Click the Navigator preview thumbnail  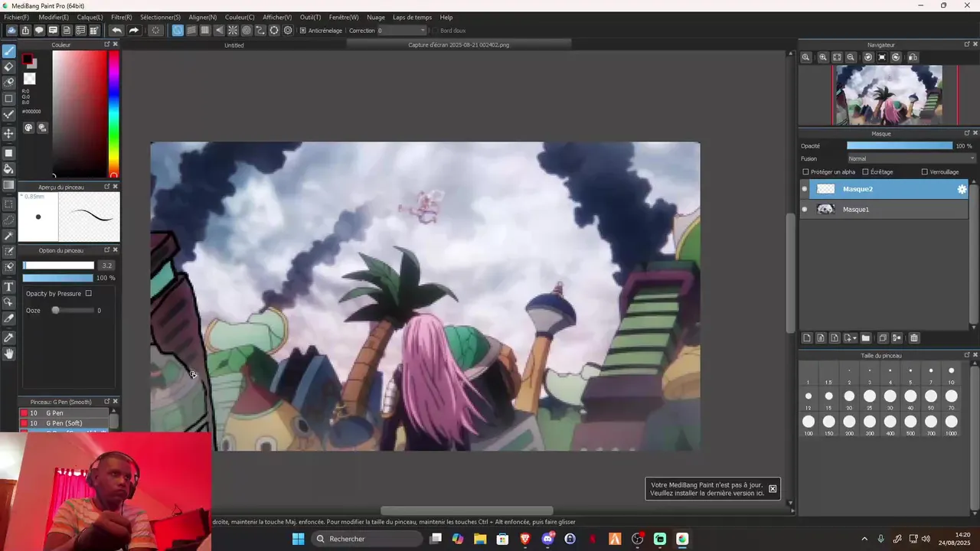pos(888,95)
